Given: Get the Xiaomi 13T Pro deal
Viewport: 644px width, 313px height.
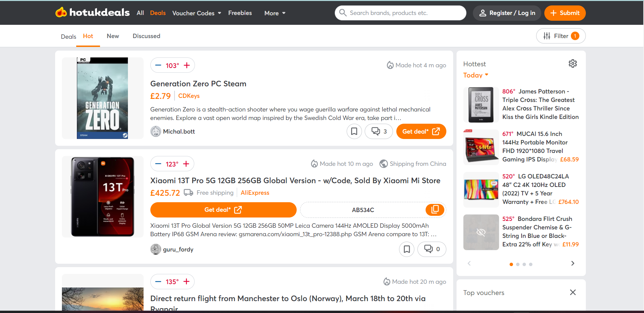Looking at the screenshot, I should 223,210.
